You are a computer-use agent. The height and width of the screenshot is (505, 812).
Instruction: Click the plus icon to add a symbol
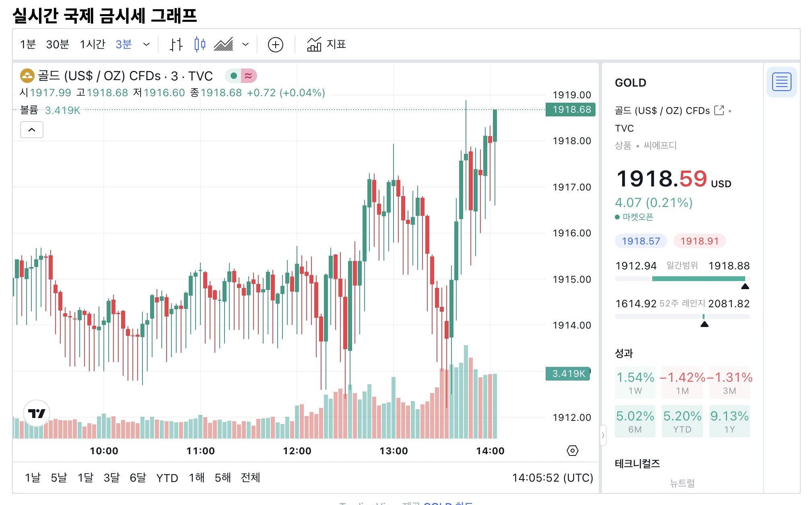[x=275, y=44]
